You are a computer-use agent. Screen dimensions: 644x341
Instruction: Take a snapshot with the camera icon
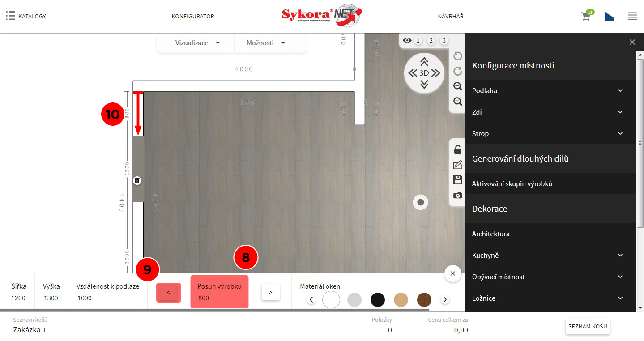tap(457, 196)
